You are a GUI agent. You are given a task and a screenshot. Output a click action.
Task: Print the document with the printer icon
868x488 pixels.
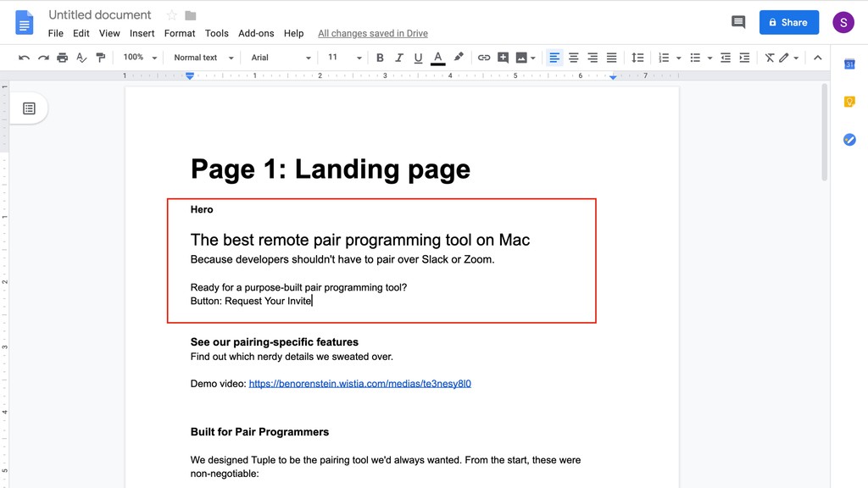[62, 58]
